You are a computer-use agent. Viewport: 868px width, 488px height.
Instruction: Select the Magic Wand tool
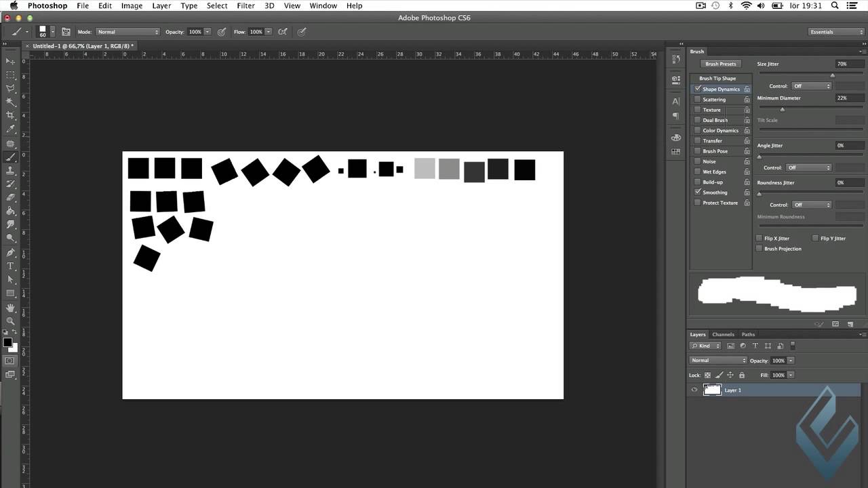[10, 102]
